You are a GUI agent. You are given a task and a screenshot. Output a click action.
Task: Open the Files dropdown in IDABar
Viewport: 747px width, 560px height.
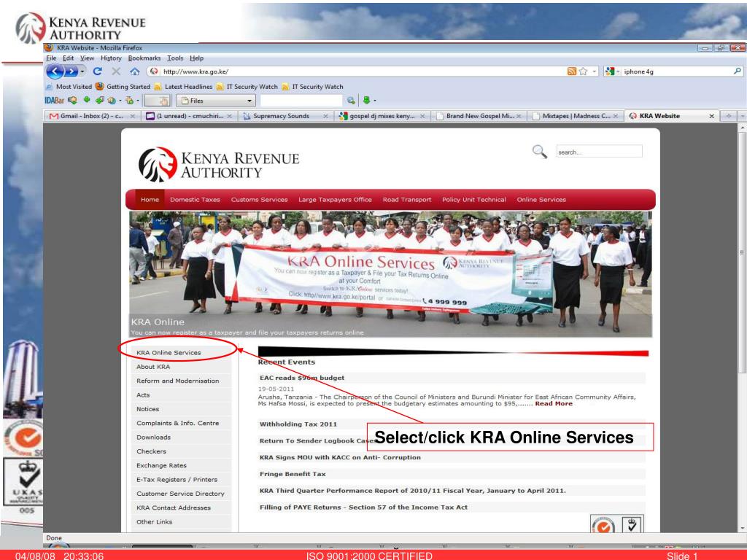[x=216, y=101]
